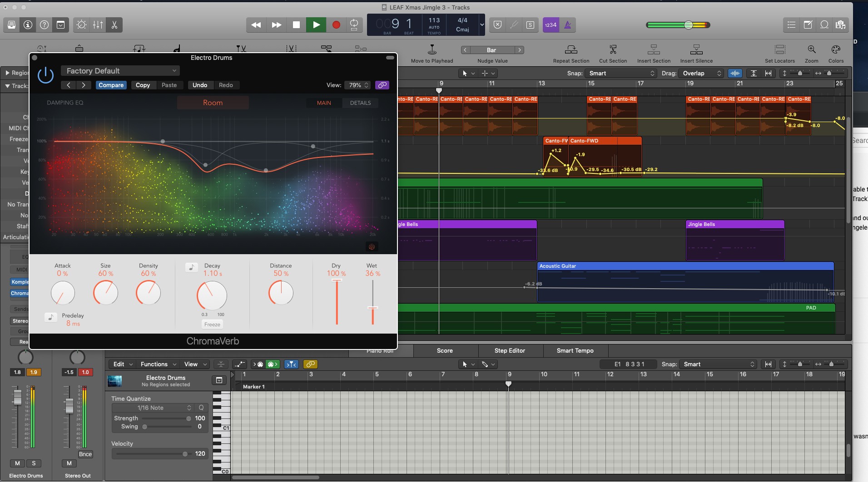
Task: Click the Record button in transport
Action: pyautogui.click(x=336, y=25)
